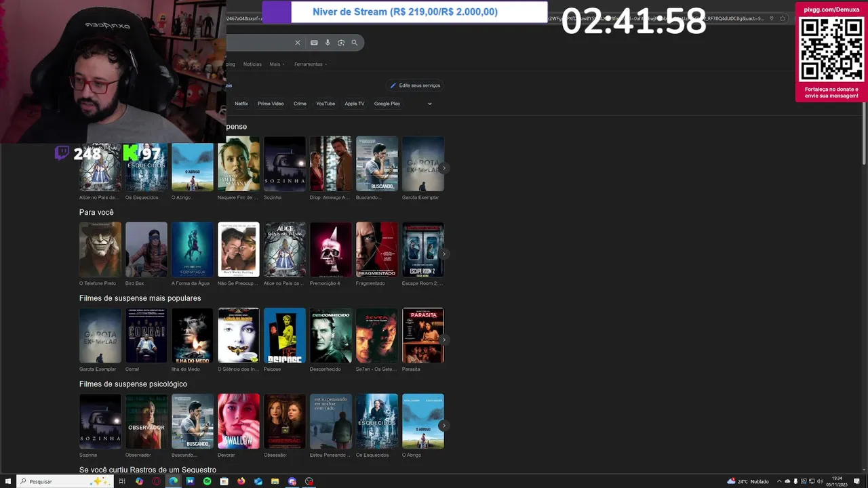Filter by Prime Video chip

(271, 104)
